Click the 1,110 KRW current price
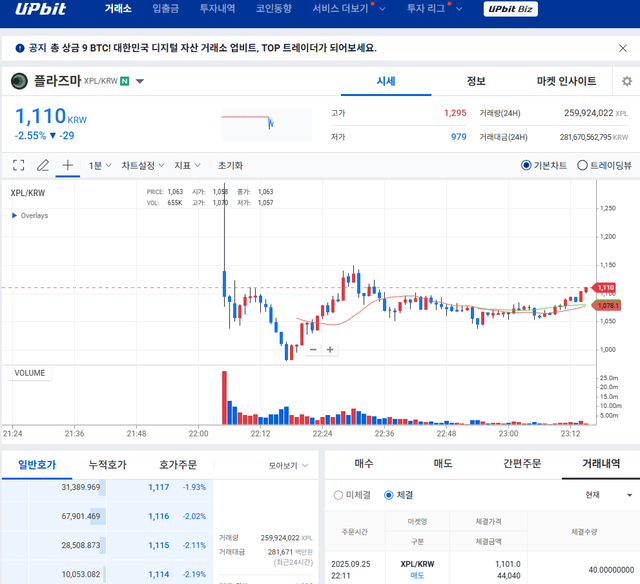The width and height of the screenshot is (640, 584). point(51,116)
